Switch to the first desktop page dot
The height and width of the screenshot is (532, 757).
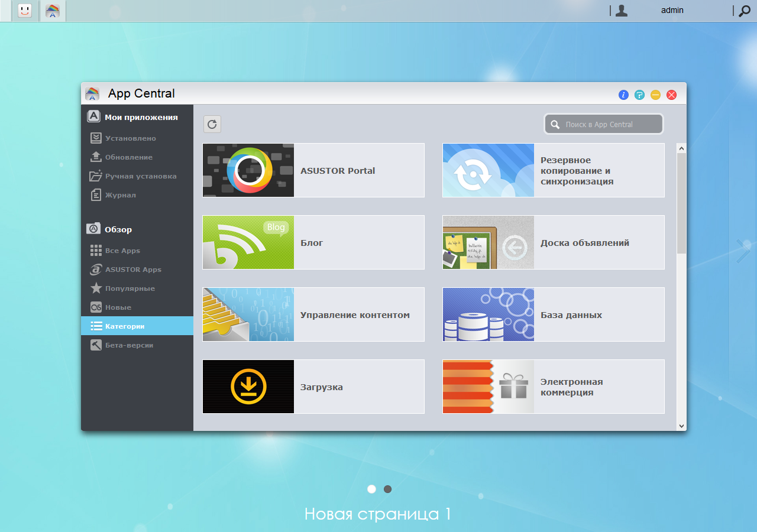tap(371, 489)
